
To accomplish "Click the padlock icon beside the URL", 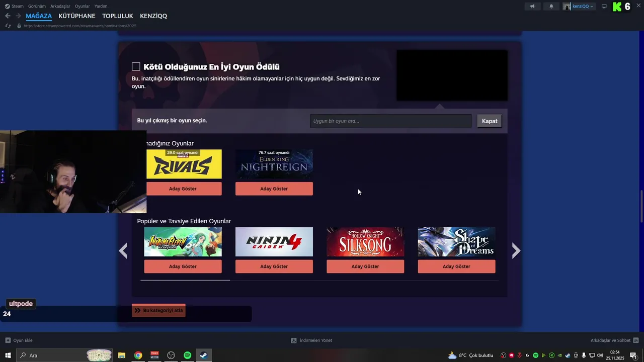I will 19,26.
